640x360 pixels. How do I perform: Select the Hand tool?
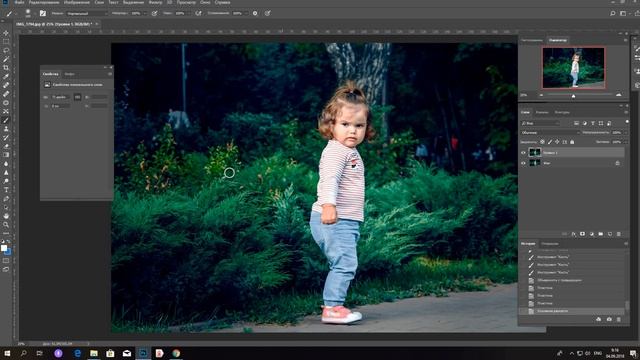(6, 216)
